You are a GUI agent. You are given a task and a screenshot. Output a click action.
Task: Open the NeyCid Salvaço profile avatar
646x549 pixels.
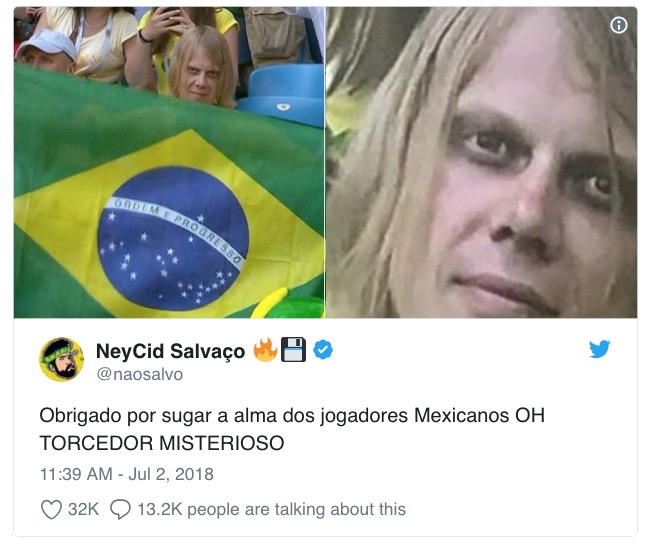[x=61, y=360]
